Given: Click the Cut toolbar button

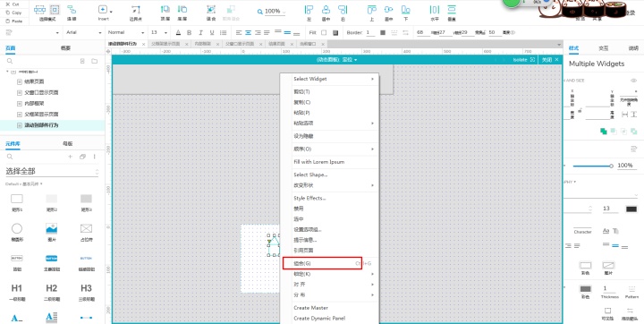Looking at the screenshot, I should pos(12,4).
